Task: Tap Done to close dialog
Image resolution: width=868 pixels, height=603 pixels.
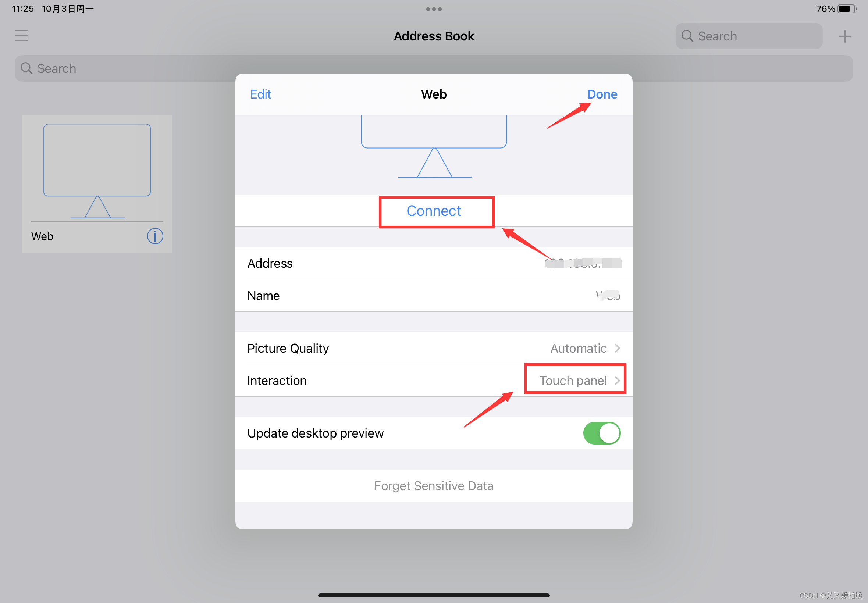Action: (602, 94)
